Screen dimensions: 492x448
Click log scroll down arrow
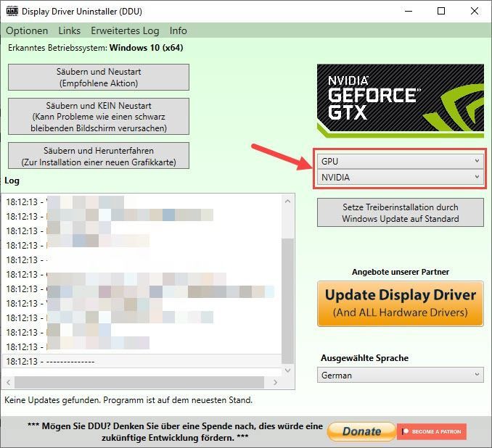click(x=288, y=370)
